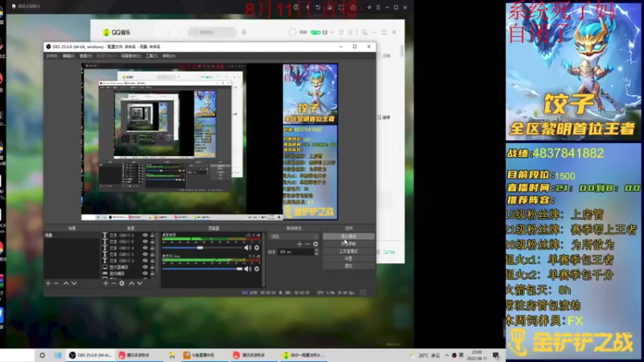The width and height of the screenshot is (644, 362).
Task: Open the File menu in OBS
Action: [x=52, y=56]
